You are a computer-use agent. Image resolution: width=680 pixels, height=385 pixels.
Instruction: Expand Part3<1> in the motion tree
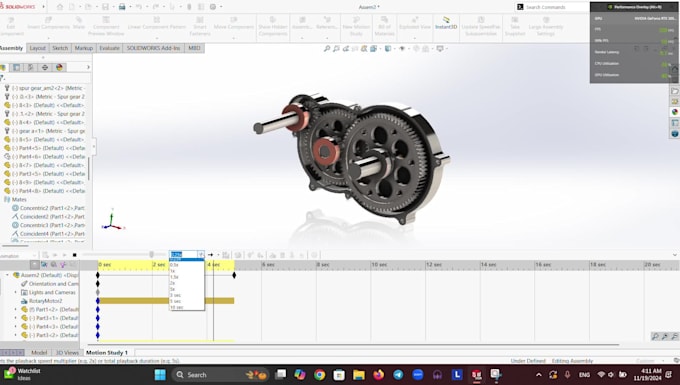[x=16, y=318]
